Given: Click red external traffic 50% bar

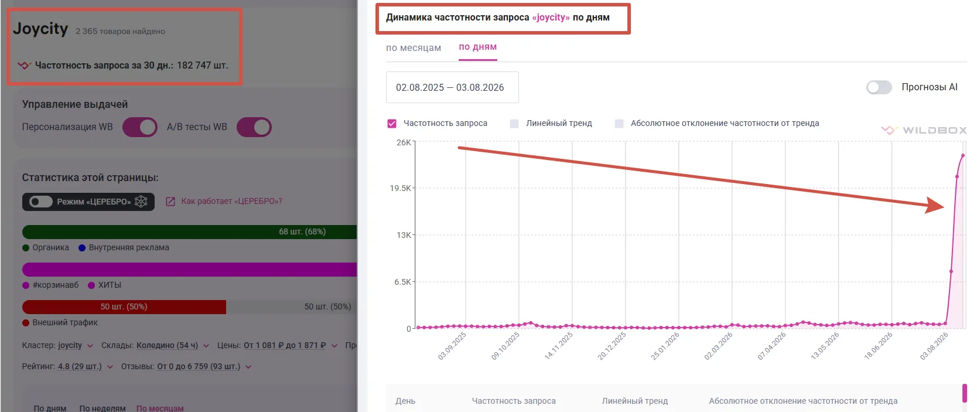Looking at the screenshot, I should point(124,307).
